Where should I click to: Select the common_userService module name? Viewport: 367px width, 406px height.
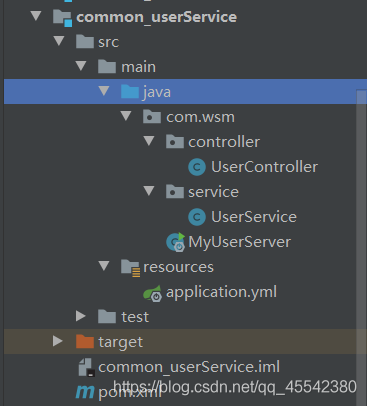coord(157,17)
